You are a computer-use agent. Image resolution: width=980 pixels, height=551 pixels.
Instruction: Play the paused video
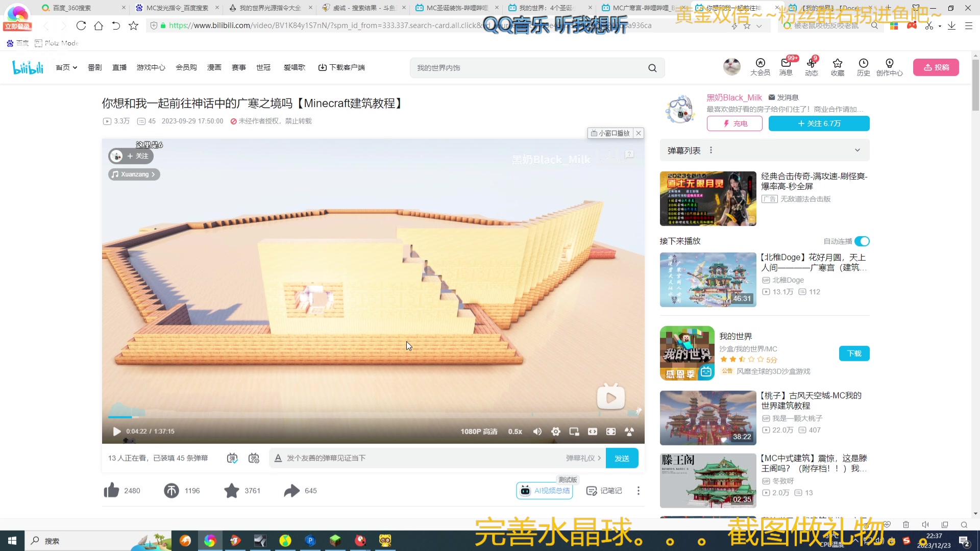(x=116, y=432)
